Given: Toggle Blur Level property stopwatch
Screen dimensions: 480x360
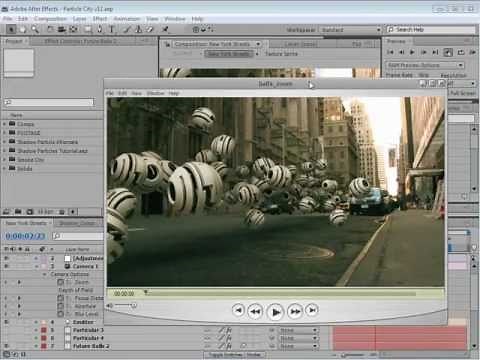Looking at the screenshot, I should pyautogui.click(x=60, y=314).
